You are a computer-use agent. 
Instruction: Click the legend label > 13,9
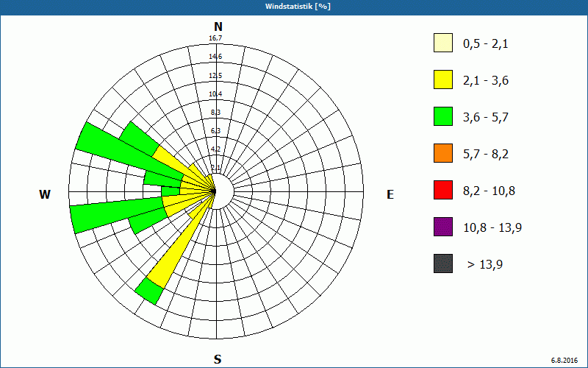click(x=485, y=265)
